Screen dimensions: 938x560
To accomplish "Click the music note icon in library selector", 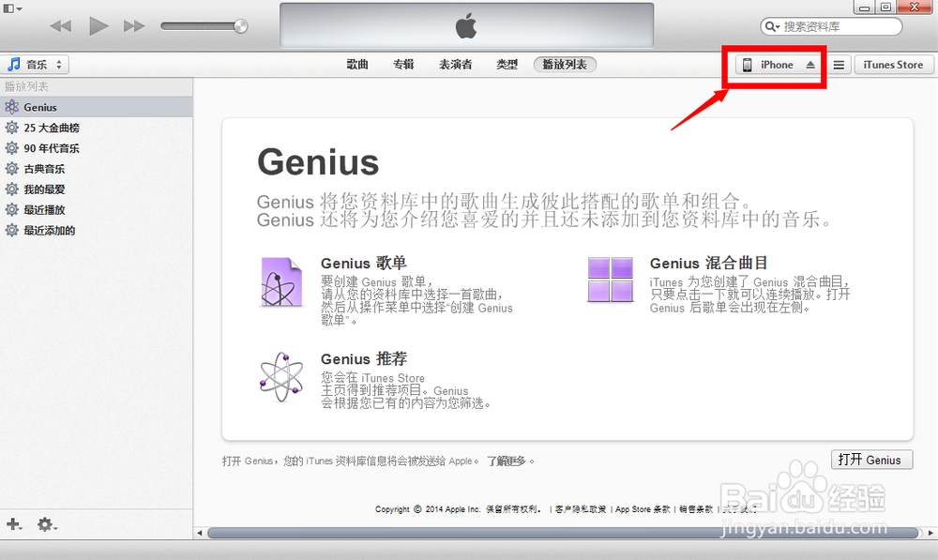I will 13,65.
